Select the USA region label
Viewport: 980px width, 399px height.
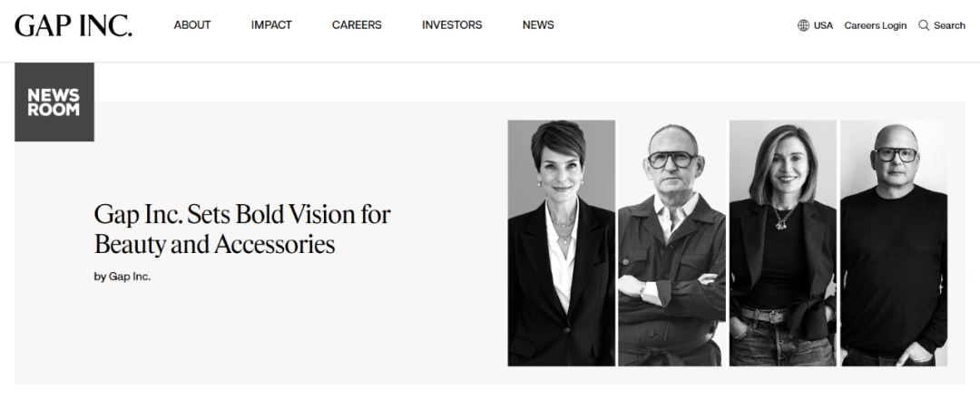click(823, 25)
